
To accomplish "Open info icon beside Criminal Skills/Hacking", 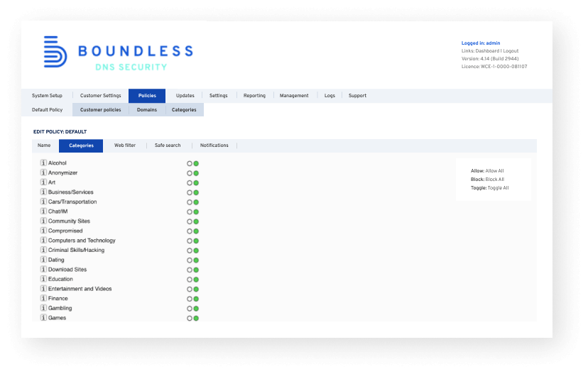I will point(43,250).
